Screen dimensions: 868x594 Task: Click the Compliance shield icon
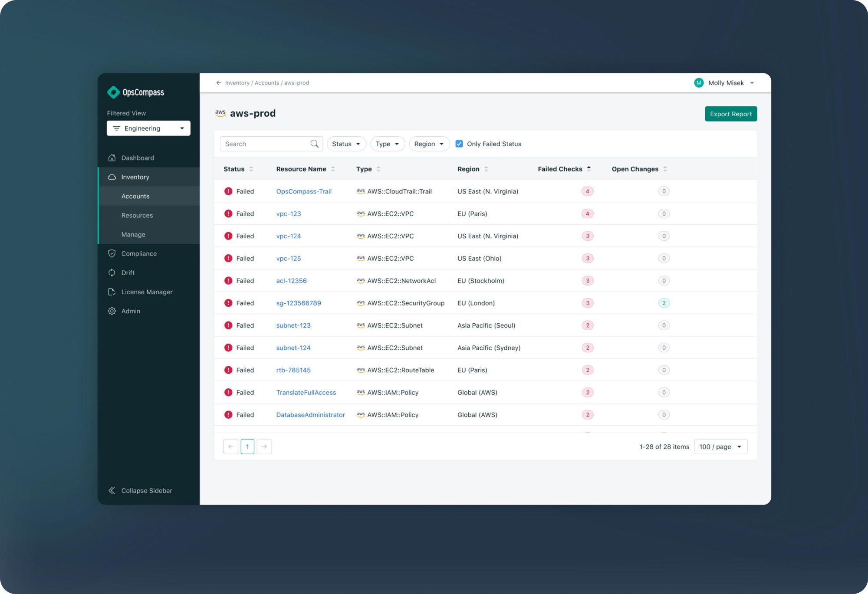(x=112, y=253)
